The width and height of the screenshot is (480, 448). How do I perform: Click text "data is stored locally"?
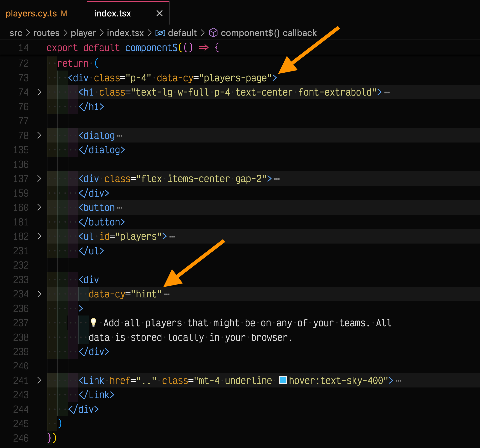146,337
